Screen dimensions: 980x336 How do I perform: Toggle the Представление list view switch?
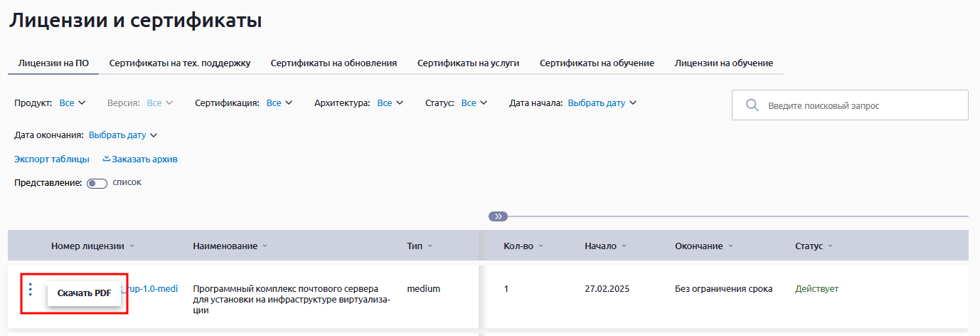click(x=97, y=183)
